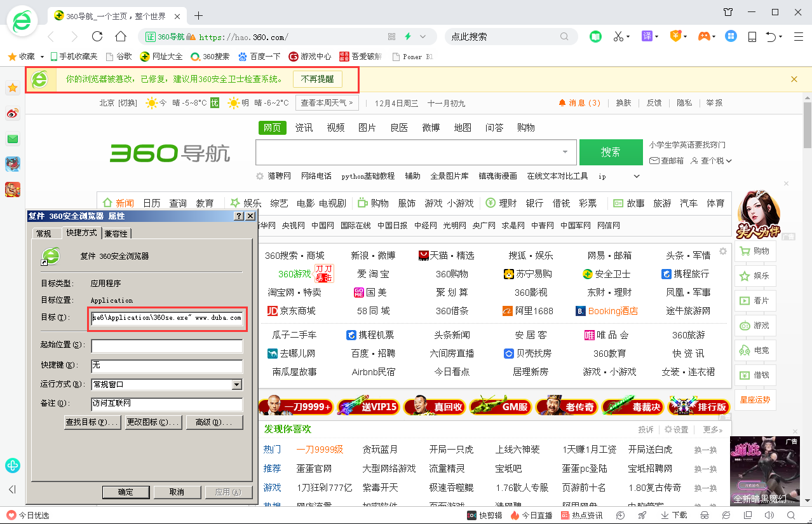Open the 运行方式 combo box dropdown

[x=237, y=385]
